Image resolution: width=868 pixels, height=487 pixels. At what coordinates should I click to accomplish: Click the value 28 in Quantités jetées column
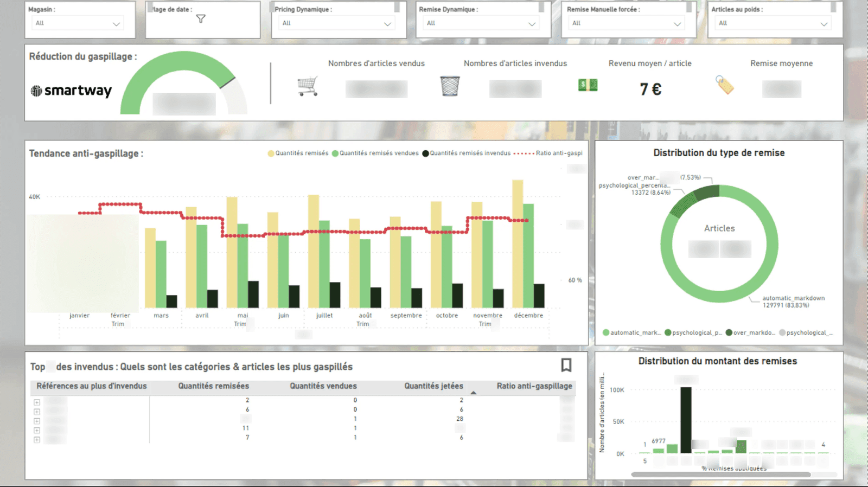460,419
